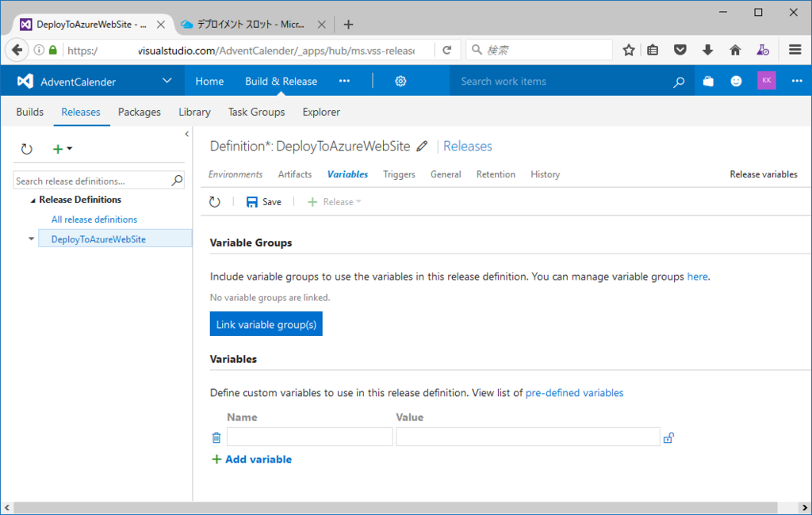812x515 pixels.
Task: Collapse the left sidebar with the chevron
Action: pyautogui.click(x=187, y=134)
